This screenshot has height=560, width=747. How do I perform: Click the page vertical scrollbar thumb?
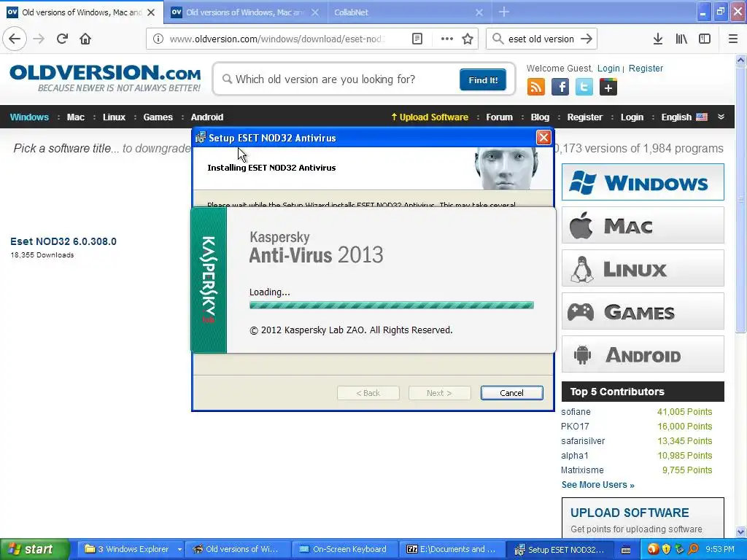pos(741,200)
